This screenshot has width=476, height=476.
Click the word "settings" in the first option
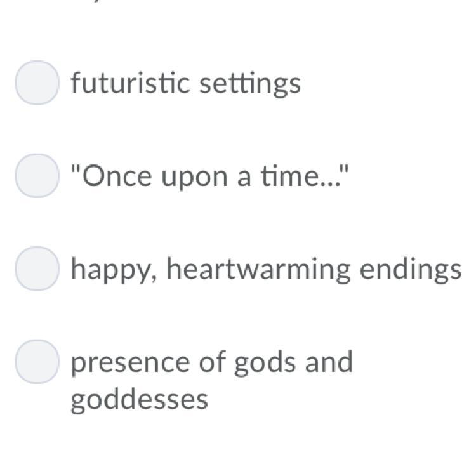click(249, 83)
